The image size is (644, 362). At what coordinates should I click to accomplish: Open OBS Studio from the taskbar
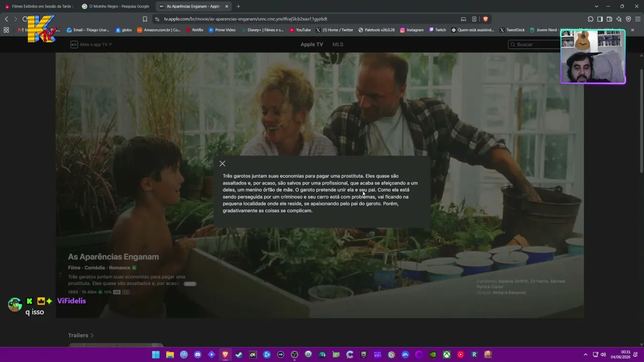[x=294, y=354]
